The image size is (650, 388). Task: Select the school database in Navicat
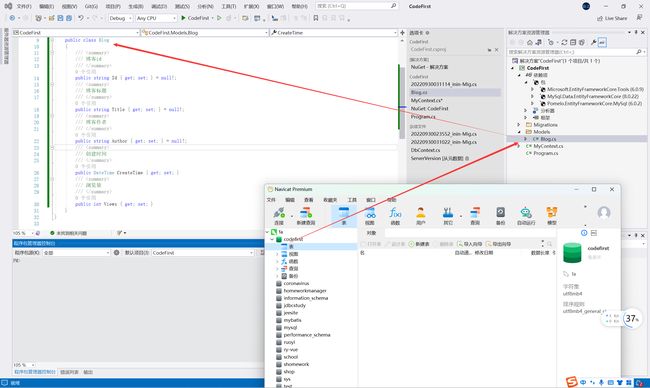point(291,357)
